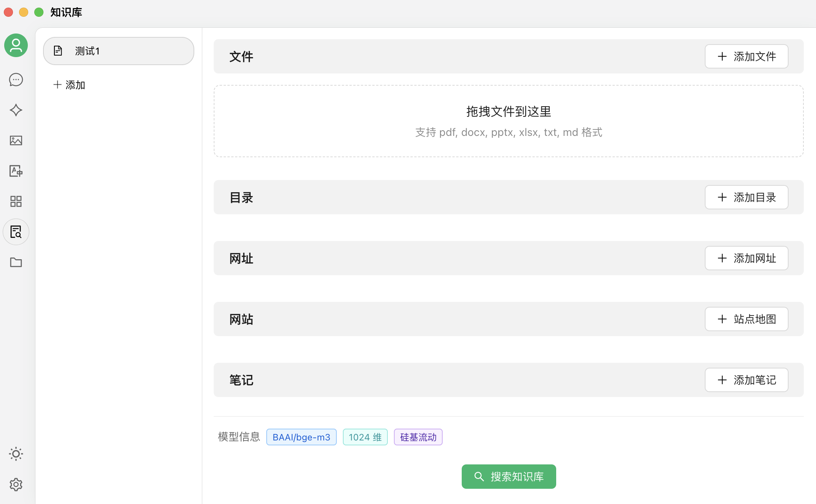Click the 添加目录 button
The width and height of the screenshot is (816, 504).
(x=746, y=197)
